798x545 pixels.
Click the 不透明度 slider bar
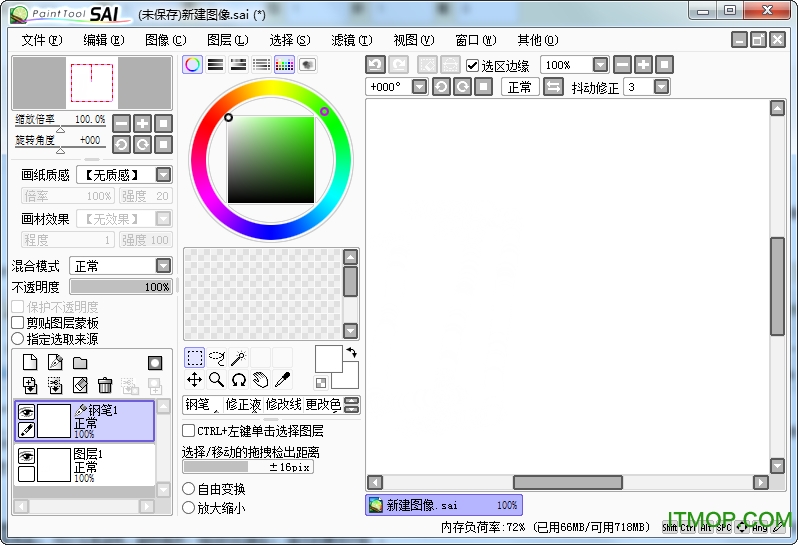pos(121,287)
